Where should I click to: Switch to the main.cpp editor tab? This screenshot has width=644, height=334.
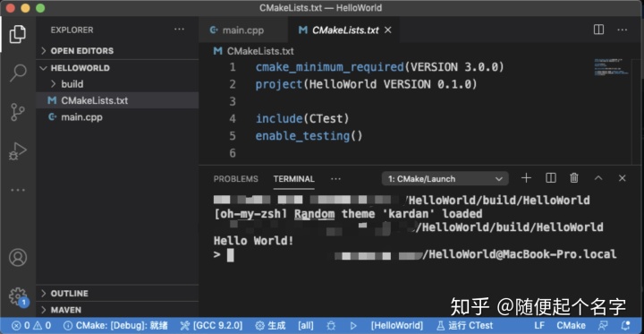coord(243,30)
